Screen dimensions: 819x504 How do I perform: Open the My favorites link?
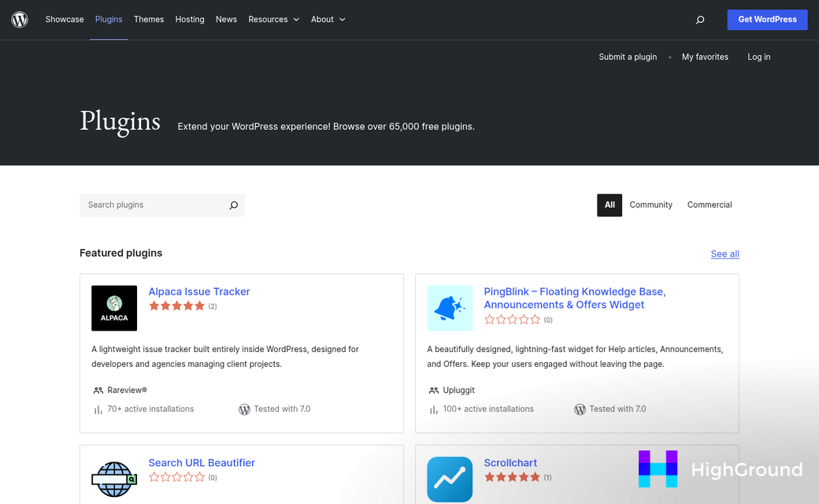705,57
